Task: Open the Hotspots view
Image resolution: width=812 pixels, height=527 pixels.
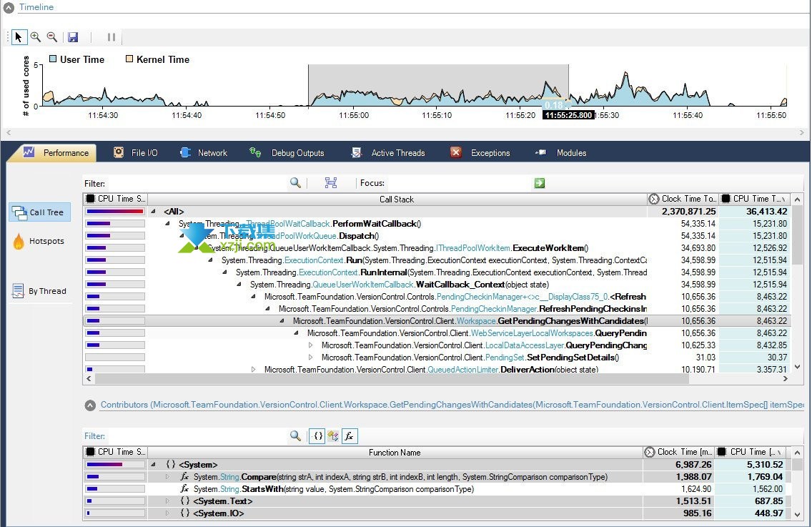Action: point(39,241)
